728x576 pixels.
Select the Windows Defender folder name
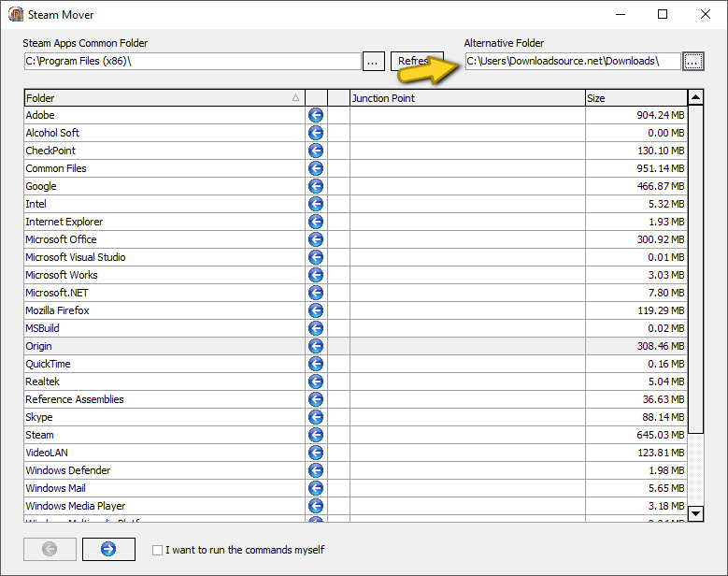68,470
